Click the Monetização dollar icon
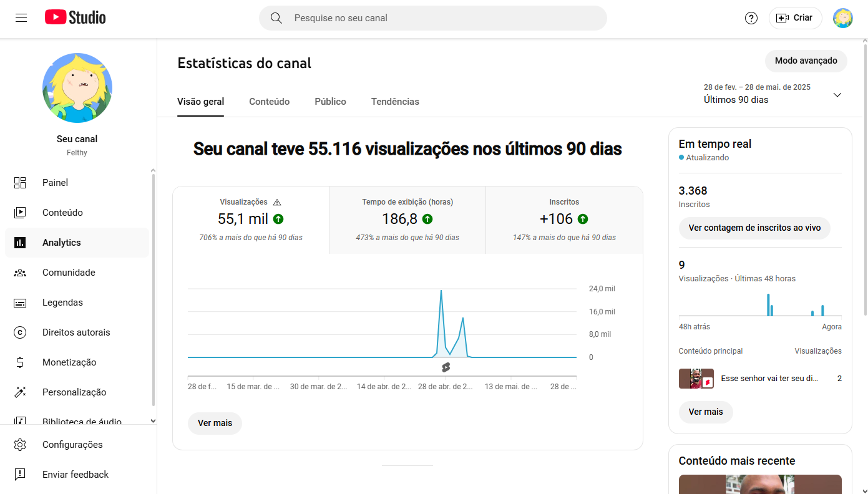Viewport: 868px width, 494px height. [x=20, y=362]
